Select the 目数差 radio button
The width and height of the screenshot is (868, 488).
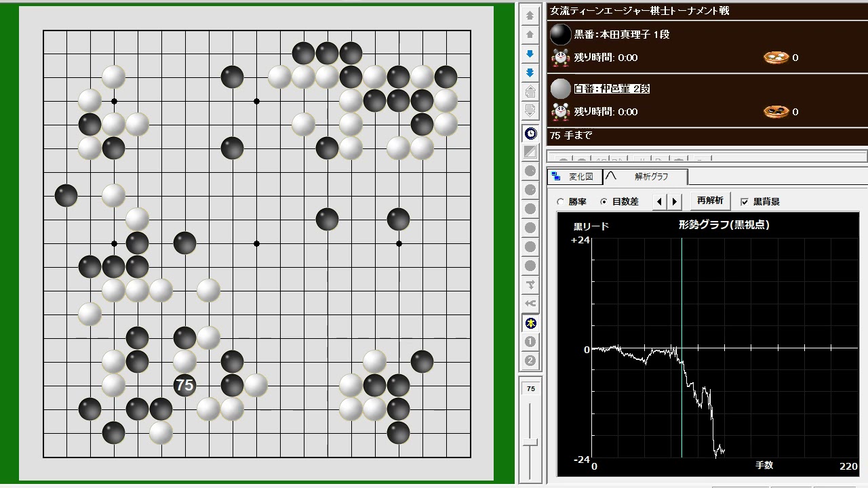coord(604,201)
